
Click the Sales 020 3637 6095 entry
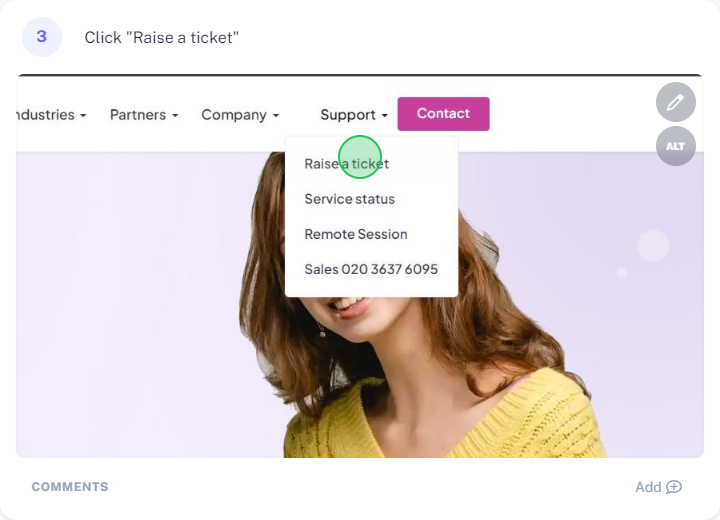pos(371,269)
